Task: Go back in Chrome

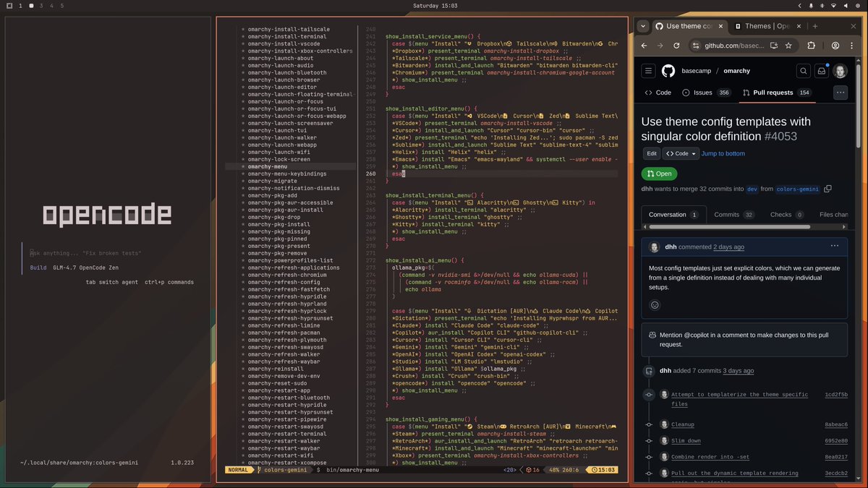Action: point(642,45)
